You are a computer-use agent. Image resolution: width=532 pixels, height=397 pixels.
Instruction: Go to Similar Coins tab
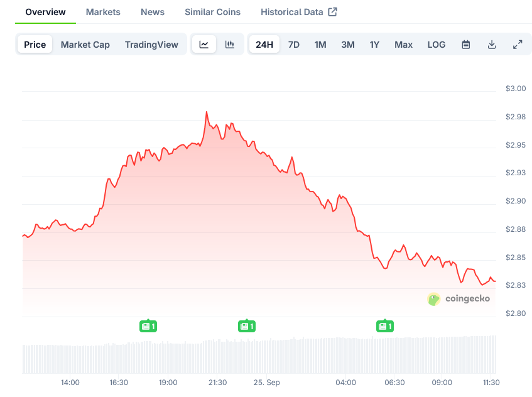212,12
